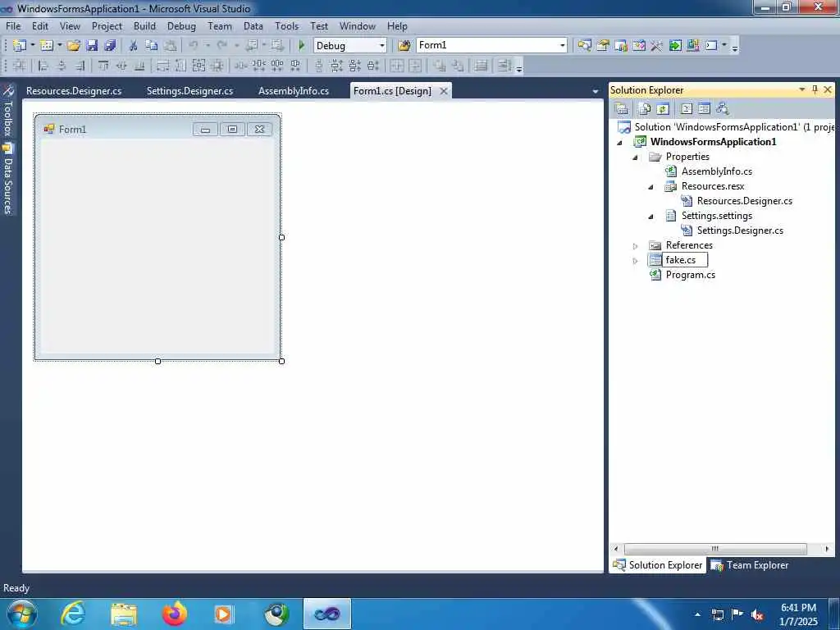Toggle auto-hide pin on Solution Explorer
This screenshot has width=840, height=630.
point(815,89)
